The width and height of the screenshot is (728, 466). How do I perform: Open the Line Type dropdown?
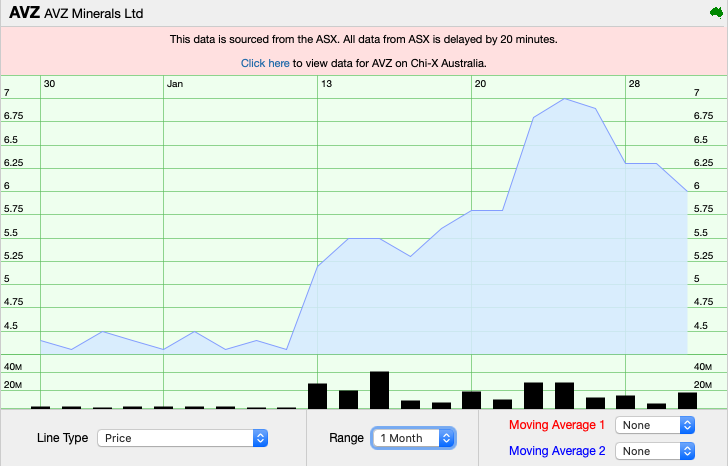(182, 438)
